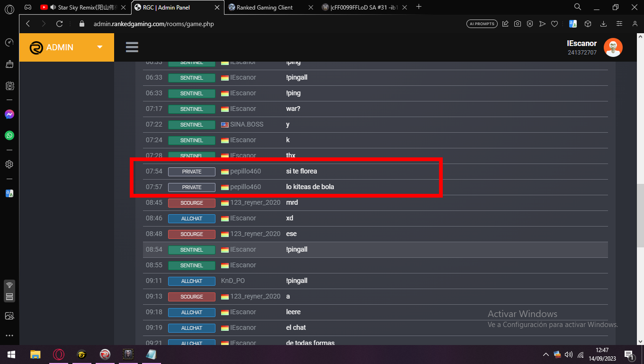Click the 'el chat' message text
Screen dimensions: 644x364
tap(296, 327)
